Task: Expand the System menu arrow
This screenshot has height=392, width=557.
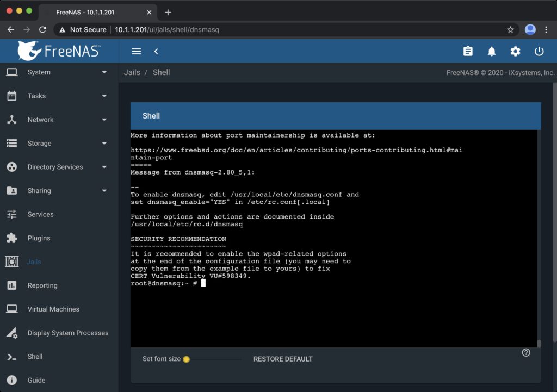Action: point(104,72)
